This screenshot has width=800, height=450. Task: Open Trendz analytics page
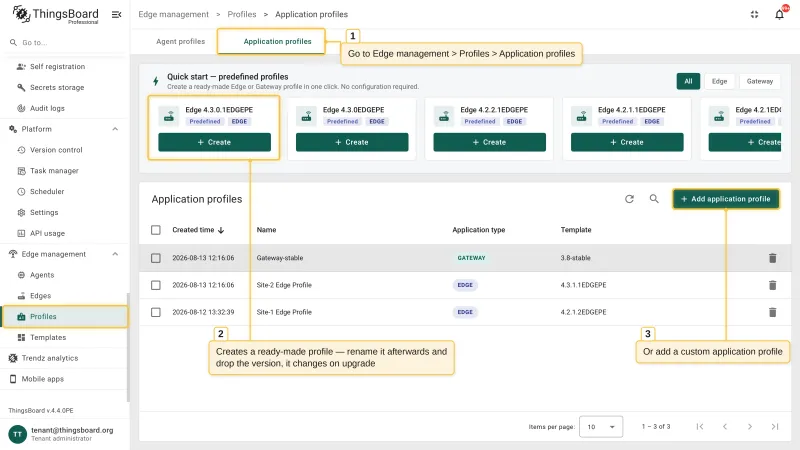click(49, 358)
